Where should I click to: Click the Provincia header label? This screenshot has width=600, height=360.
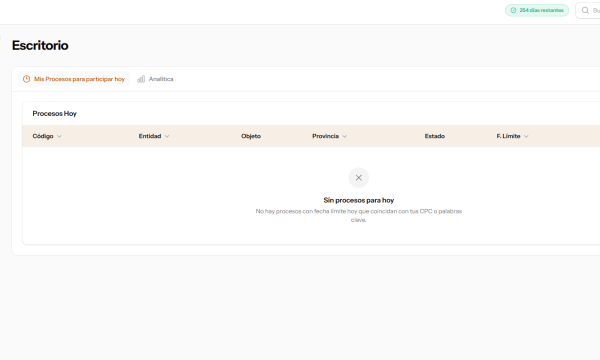[326, 136]
